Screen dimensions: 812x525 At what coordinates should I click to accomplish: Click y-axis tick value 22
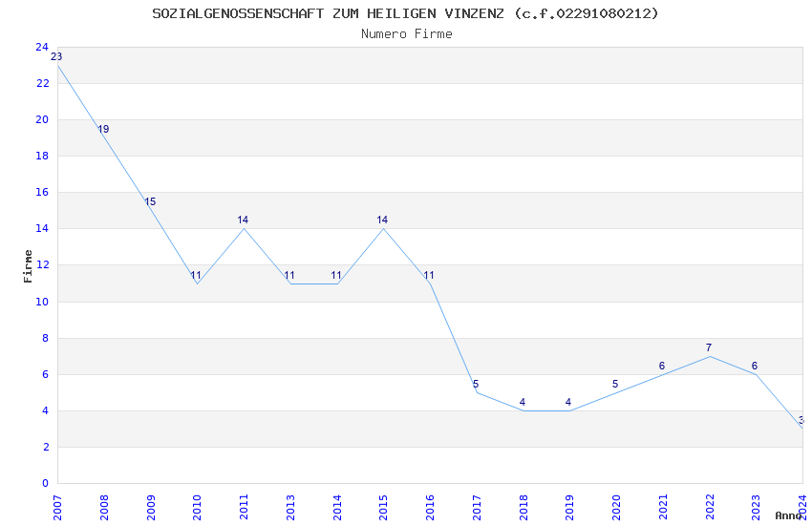click(42, 83)
